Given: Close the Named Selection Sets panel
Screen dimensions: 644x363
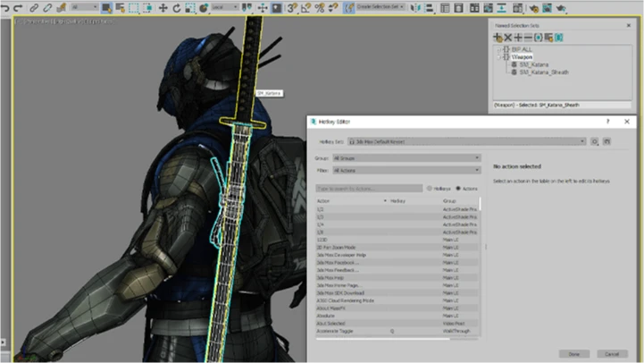Looking at the screenshot, I should pos(629,26).
